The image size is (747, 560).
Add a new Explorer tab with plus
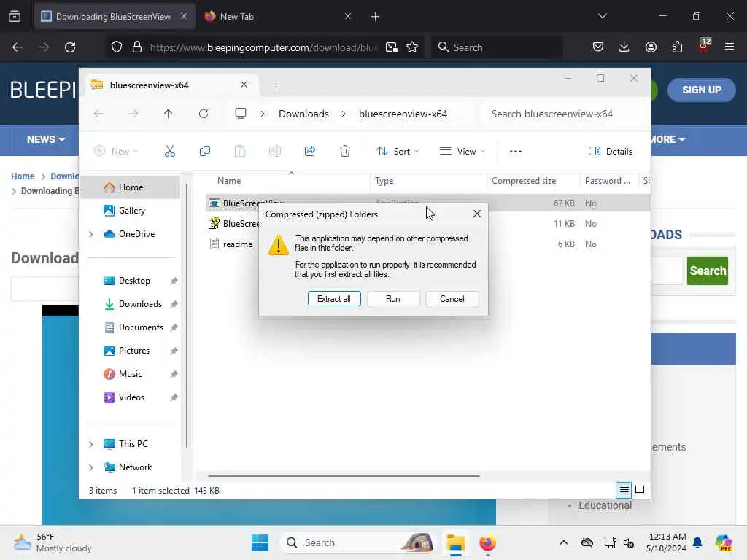point(276,85)
